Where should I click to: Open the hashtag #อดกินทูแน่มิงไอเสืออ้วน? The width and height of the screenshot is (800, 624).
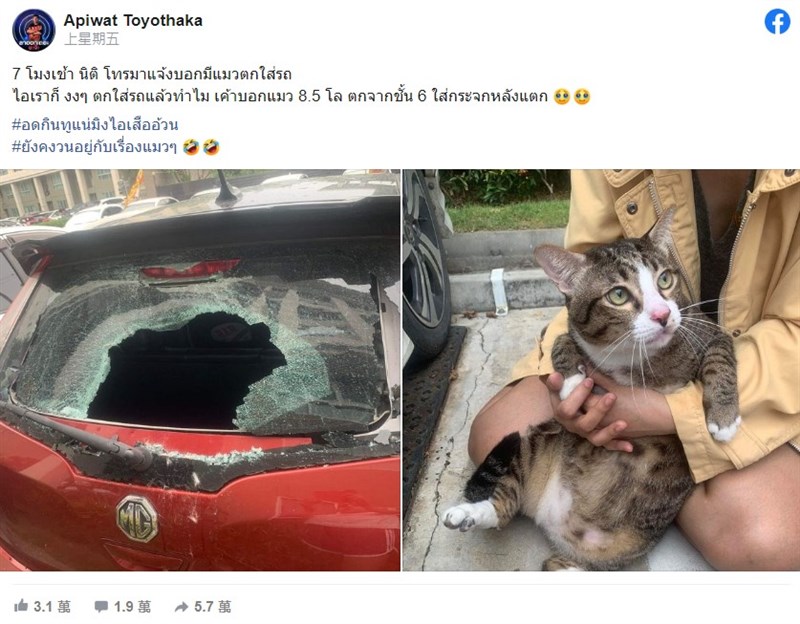(x=95, y=125)
